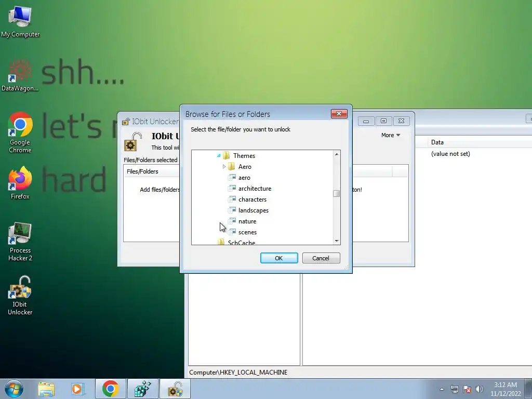Click the IObit Unlocker padlock logo

pos(132,142)
